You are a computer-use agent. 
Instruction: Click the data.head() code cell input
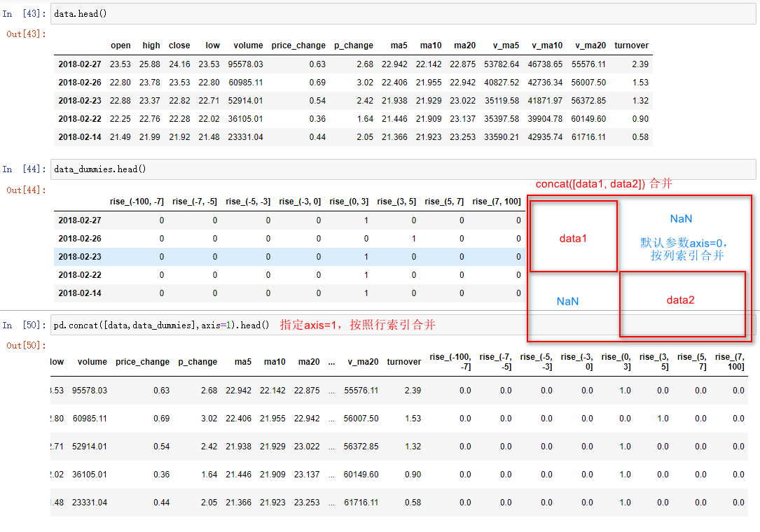click(x=403, y=13)
